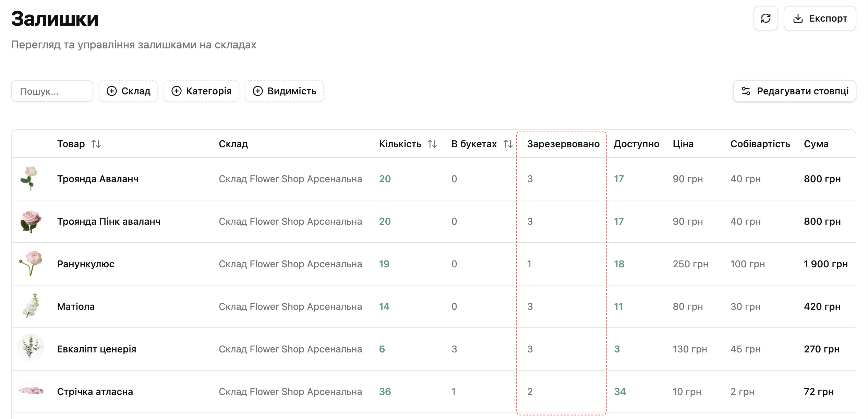Select the Зарезервовано column header
The height and width of the screenshot is (419, 868).
[563, 144]
